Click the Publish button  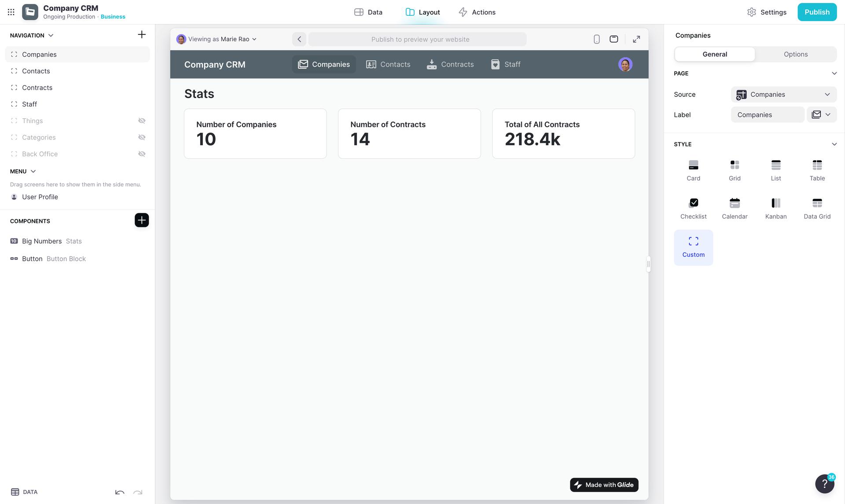(817, 12)
